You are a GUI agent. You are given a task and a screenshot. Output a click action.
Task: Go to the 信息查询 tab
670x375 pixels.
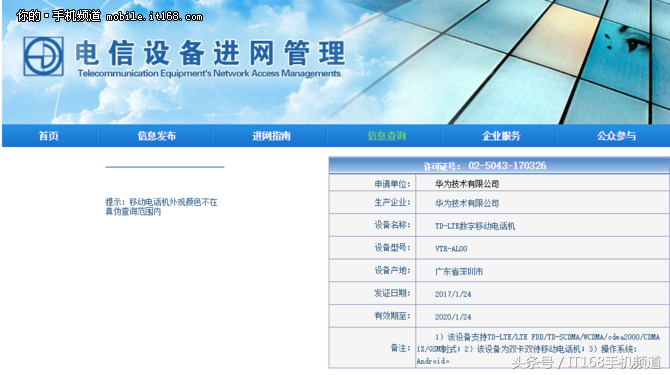(386, 136)
